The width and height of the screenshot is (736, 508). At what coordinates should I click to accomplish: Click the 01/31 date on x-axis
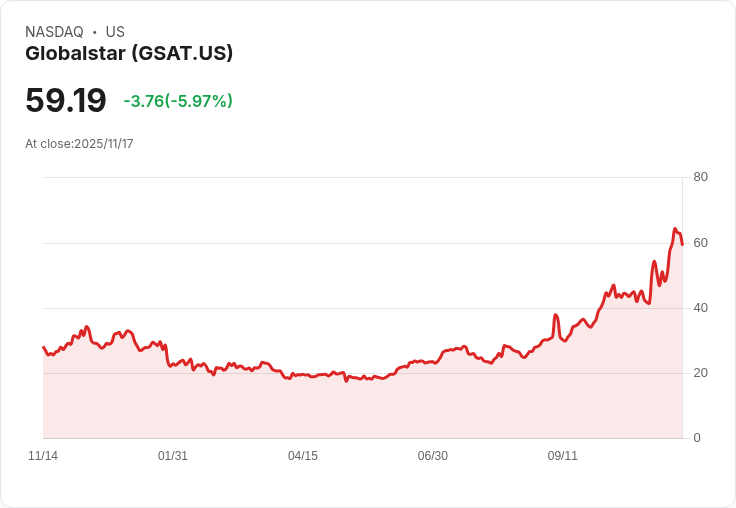tap(173, 456)
